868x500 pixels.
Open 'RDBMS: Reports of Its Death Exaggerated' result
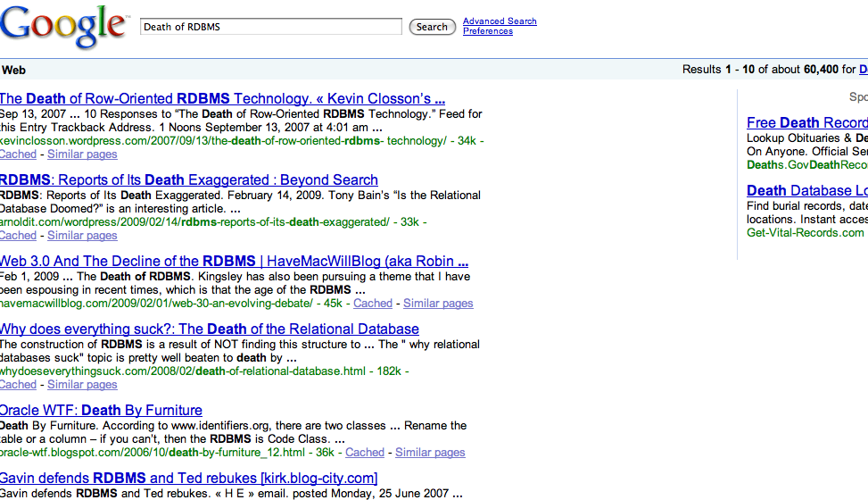189,180
